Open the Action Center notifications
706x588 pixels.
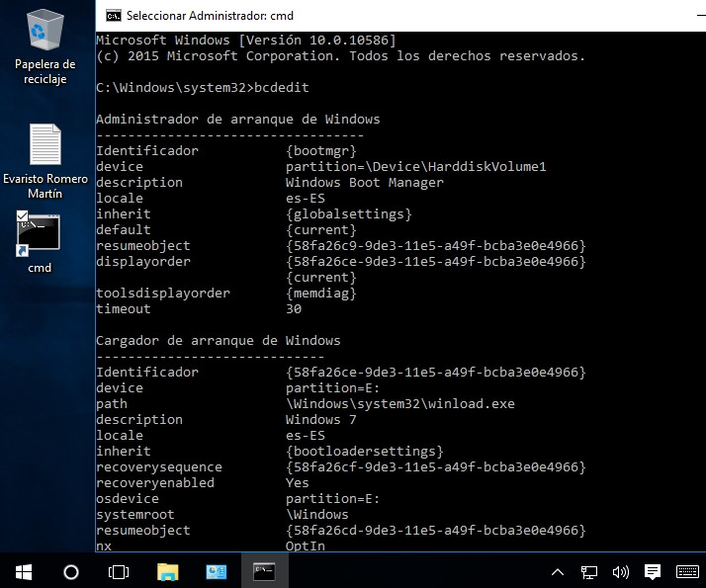click(x=652, y=571)
